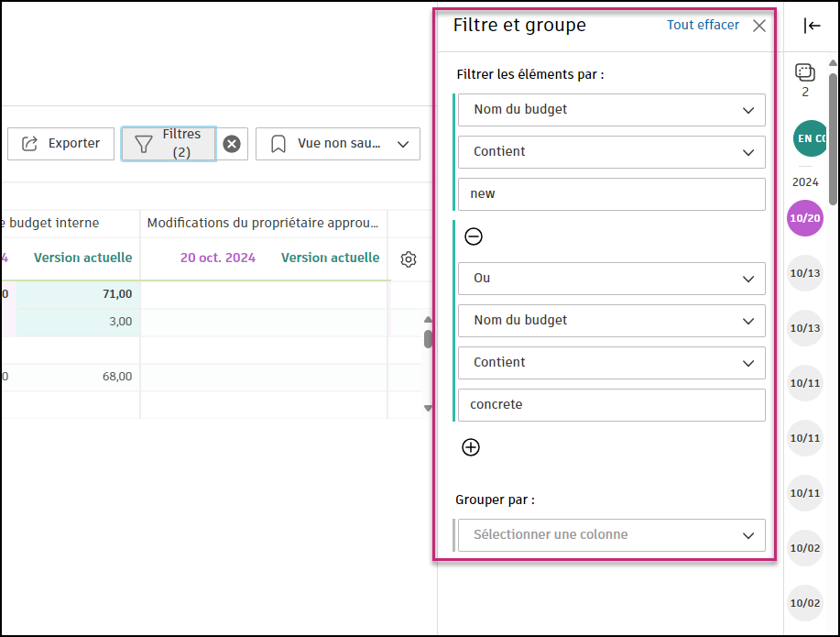Viewport: 840px width, 637px height.
Task: Click the filter field containing 'new'
Action: tap(611, 194)
